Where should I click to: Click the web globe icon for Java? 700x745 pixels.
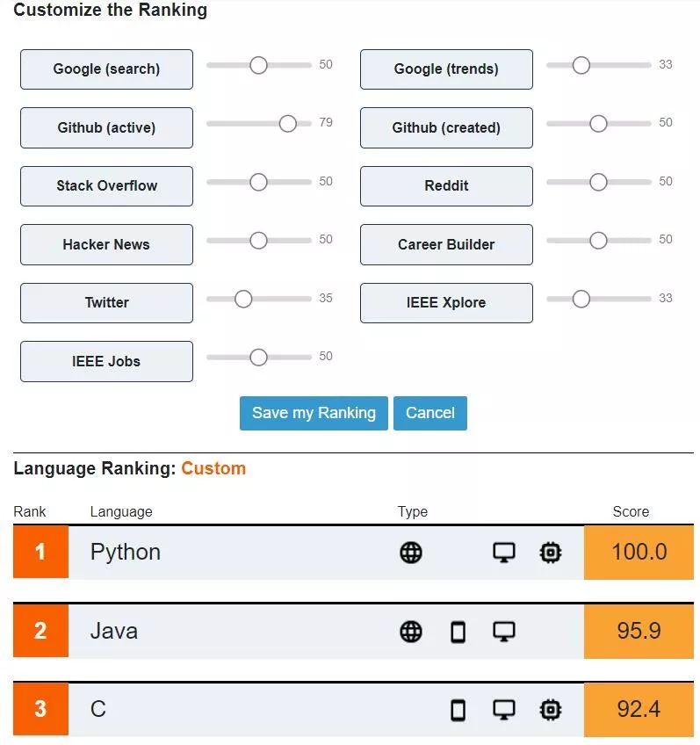point(411,632)
